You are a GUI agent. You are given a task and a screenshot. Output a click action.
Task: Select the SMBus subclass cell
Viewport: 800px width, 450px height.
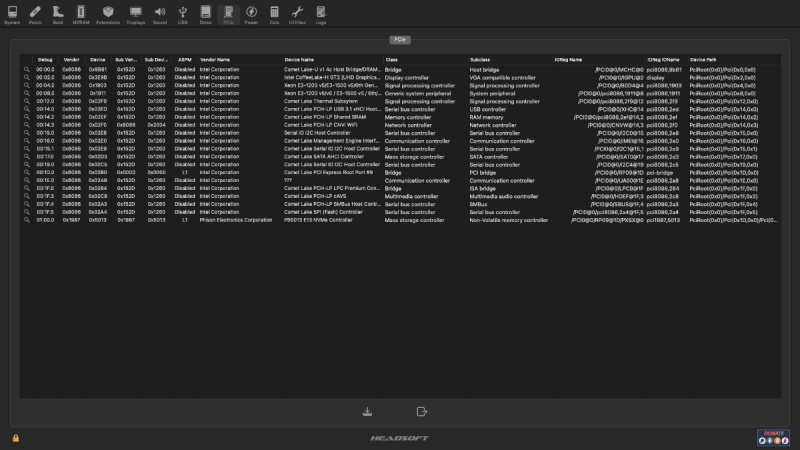pyautogui.click(x=478, y=204)
